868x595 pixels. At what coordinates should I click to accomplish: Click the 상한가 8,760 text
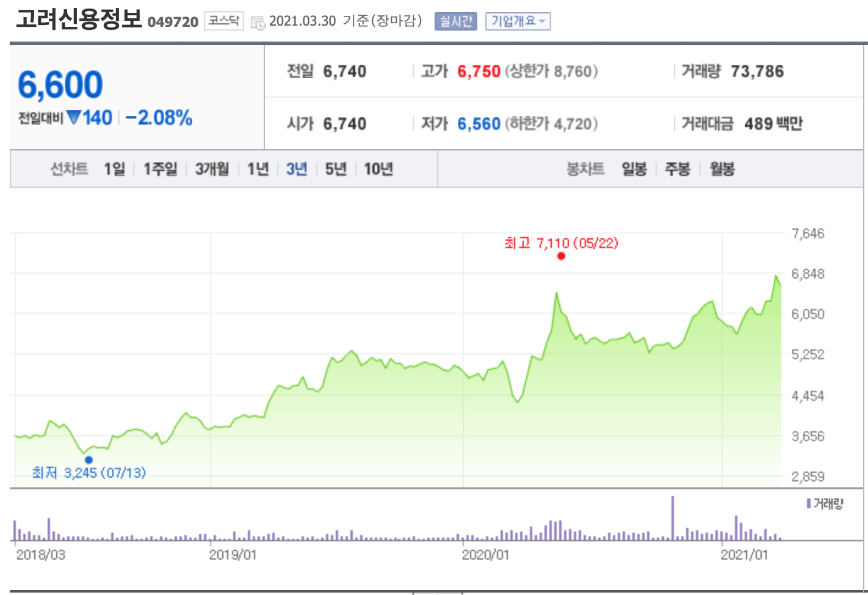point(551,71)
